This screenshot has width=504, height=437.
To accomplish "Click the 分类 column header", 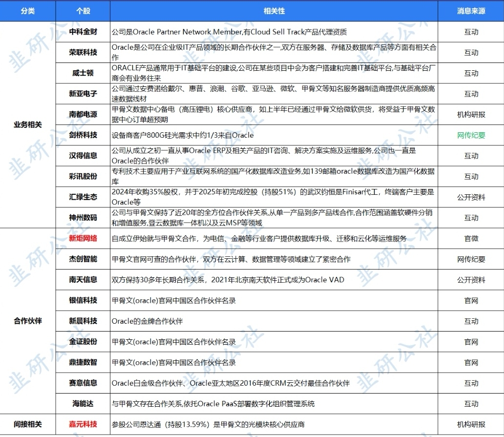I will coord(28,11).
